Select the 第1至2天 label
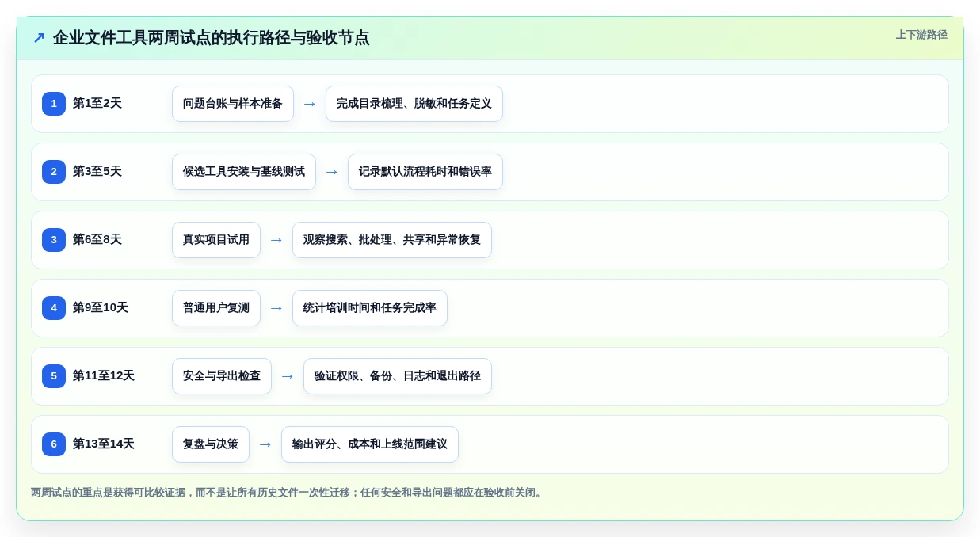The image size is (980, 537). coord(97,104)
